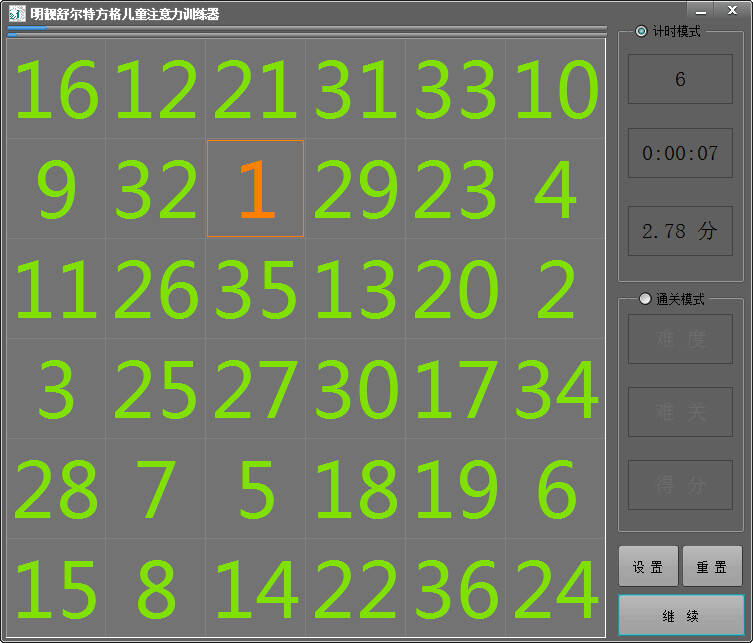Click the grid size field showing 6

coord(680,79)
